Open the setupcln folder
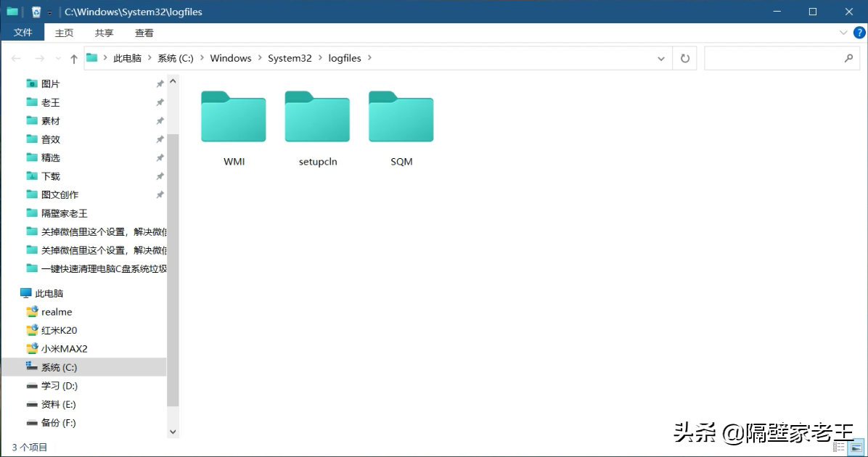 317,128
